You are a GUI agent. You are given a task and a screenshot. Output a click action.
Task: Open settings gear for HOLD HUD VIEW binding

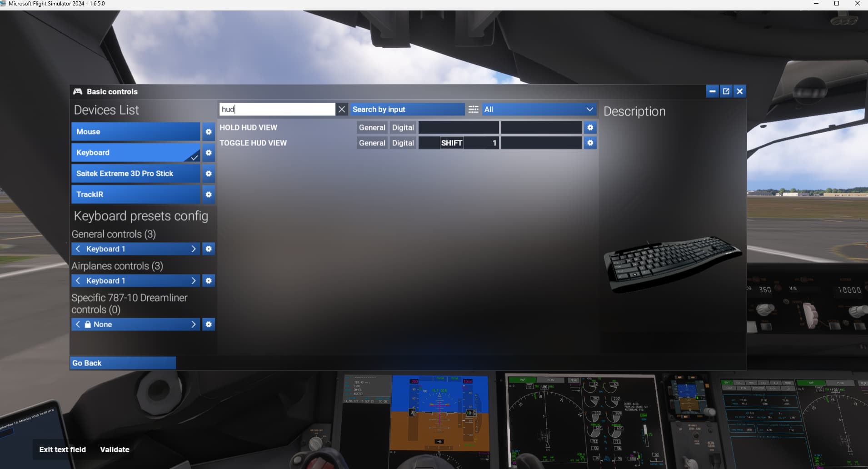590,128
